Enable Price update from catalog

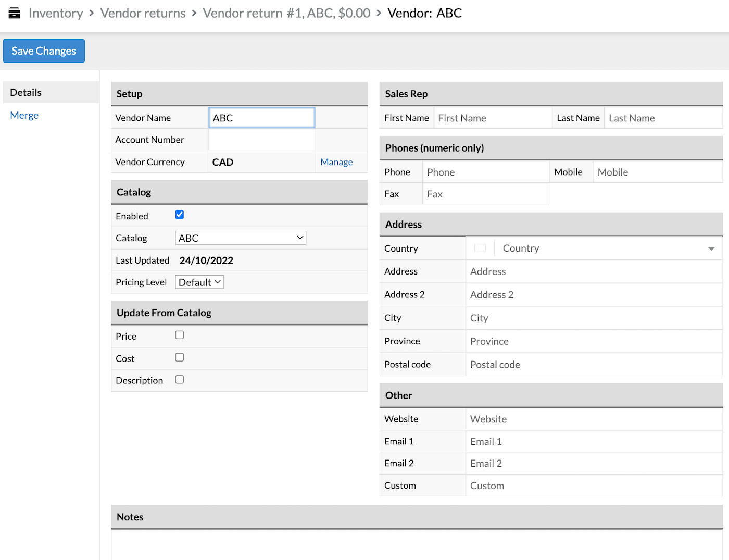(x=179, y=335)
